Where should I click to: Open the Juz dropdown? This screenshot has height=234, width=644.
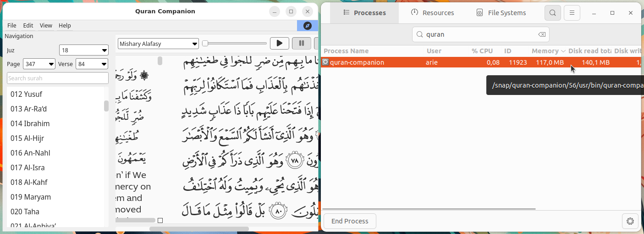84,50
